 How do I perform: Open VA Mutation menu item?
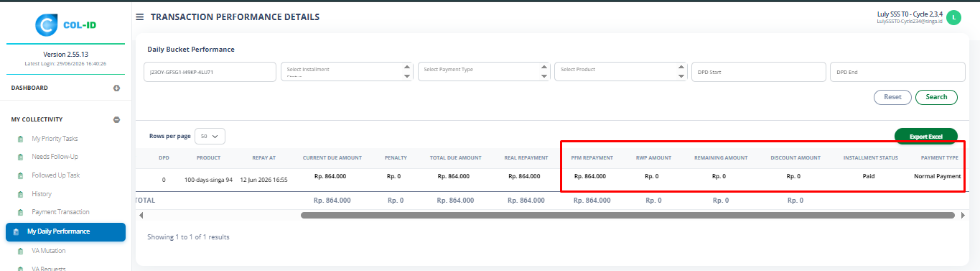[x=48, y=251]
